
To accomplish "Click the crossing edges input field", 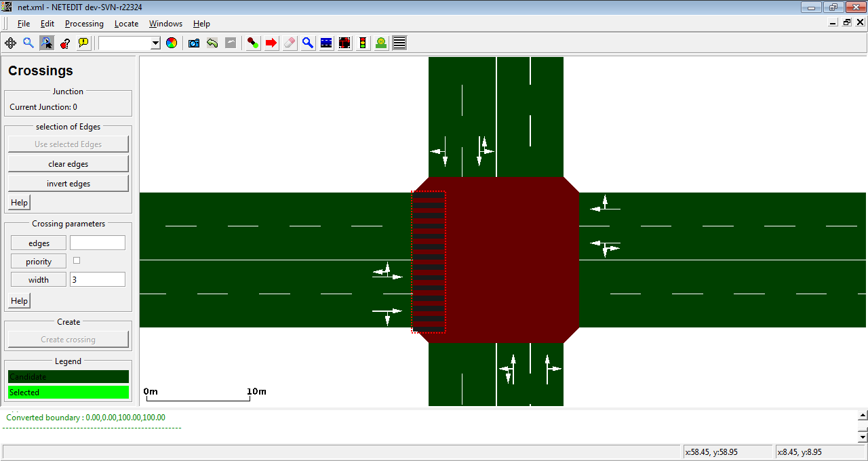I will pyautogui.click(x=97, y=243).
